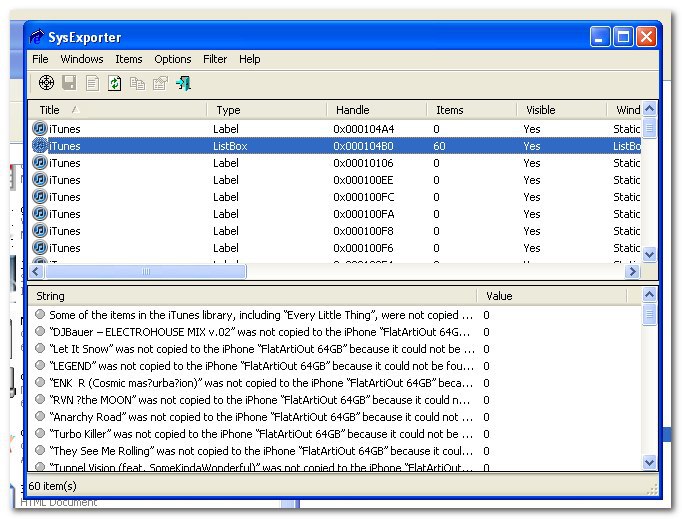Viewport: 682px width, 519px height.
Task: Sort by the Title column header
Action: (x=117, y=110)
